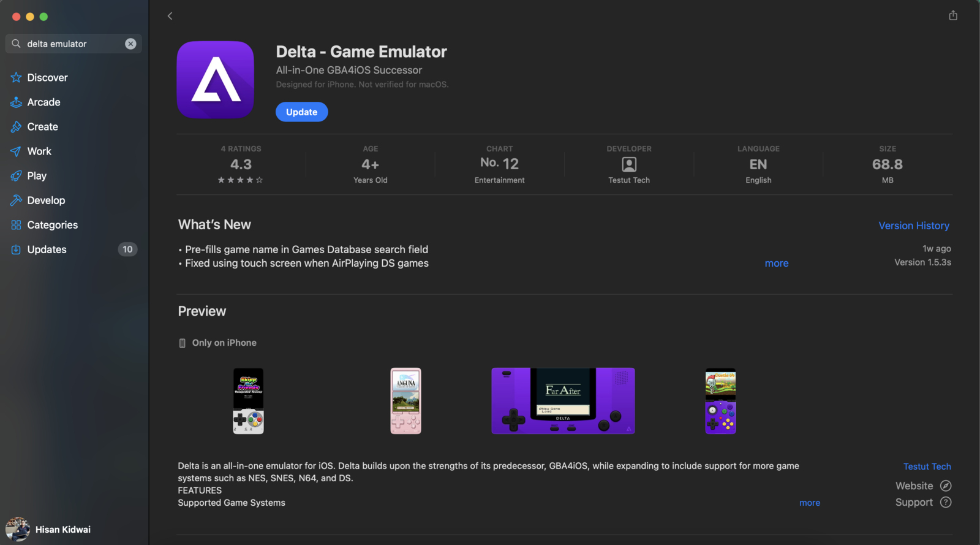Open the Testut Tech developer icon

tap(629, 164)
